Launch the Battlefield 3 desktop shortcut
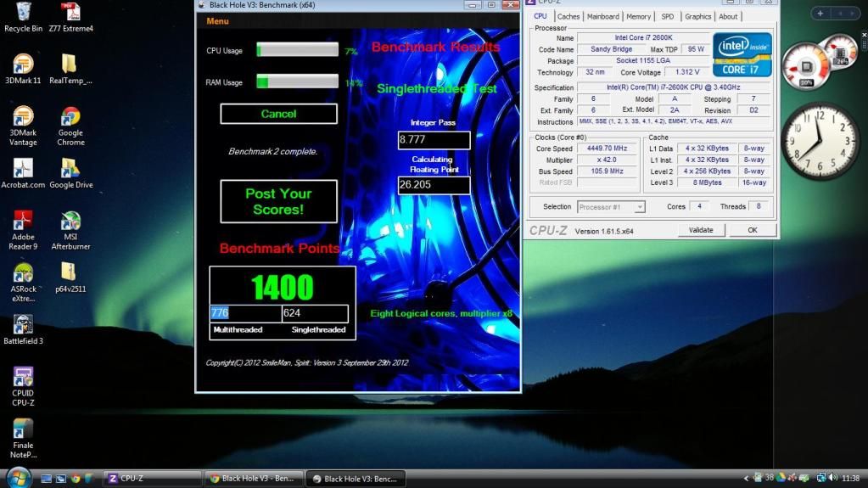 click(23, 329)
